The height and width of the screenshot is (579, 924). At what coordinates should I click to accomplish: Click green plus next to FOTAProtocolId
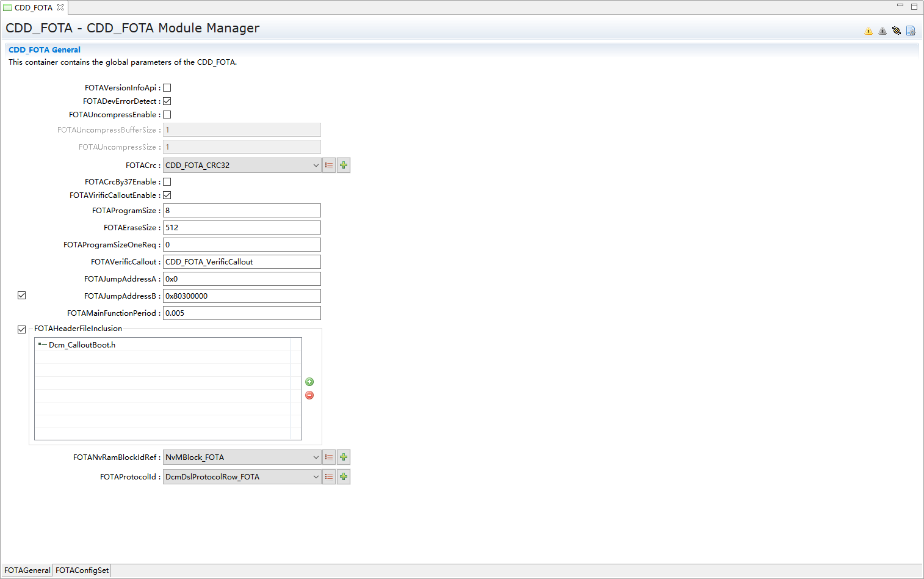344,476
